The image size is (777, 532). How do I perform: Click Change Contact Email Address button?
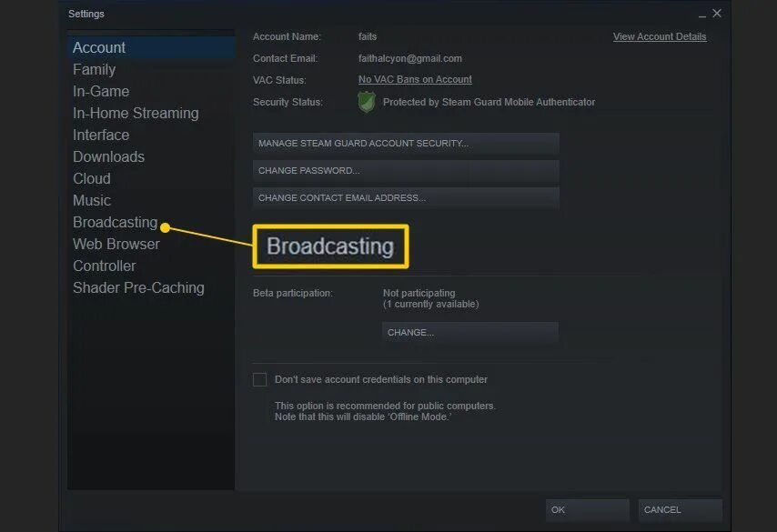click(406, 198)
